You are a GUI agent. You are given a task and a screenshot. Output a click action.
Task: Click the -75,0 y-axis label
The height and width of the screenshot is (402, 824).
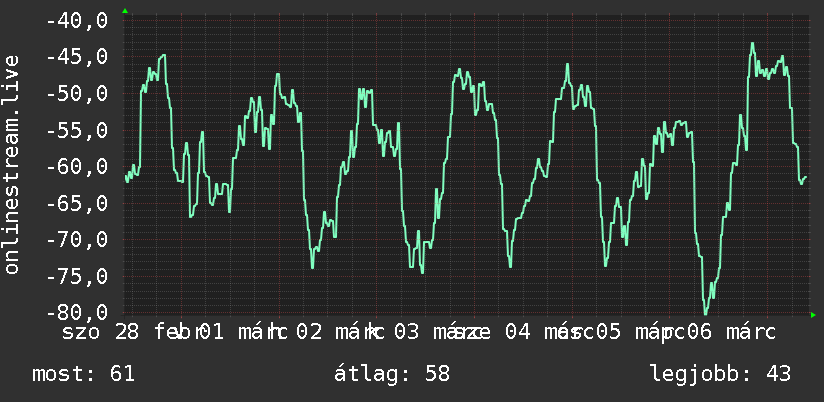click(x=77, y=276)
